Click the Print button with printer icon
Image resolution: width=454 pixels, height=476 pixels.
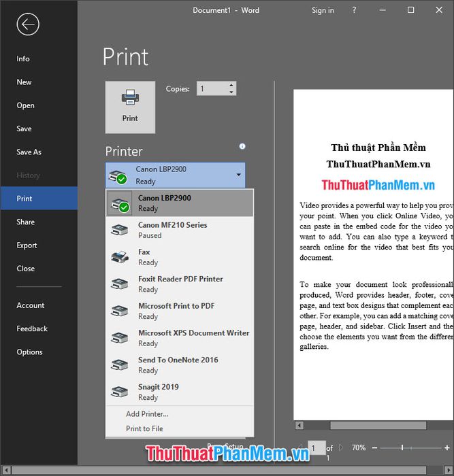tap(130, 107)
